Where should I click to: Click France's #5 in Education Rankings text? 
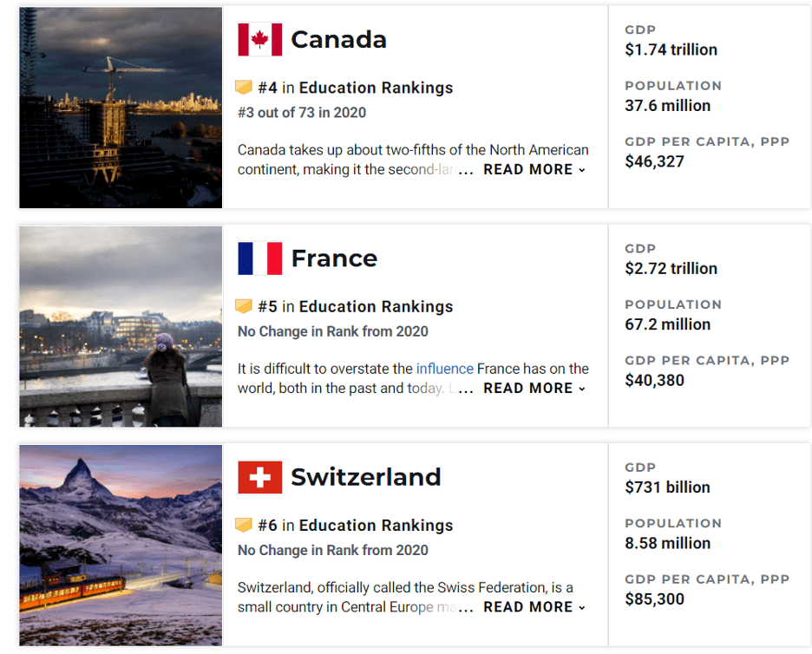click(x=356, y=306)
